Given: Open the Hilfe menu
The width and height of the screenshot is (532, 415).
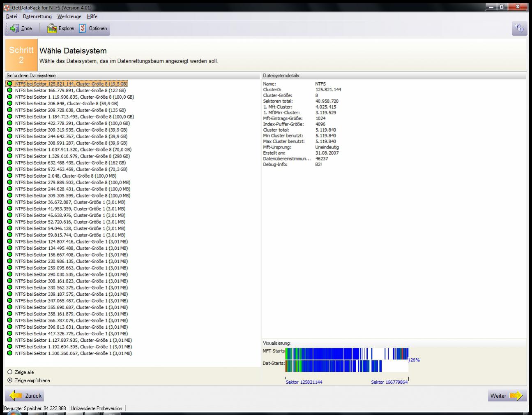Looking at the screenshot, I should tap(92, 16).
